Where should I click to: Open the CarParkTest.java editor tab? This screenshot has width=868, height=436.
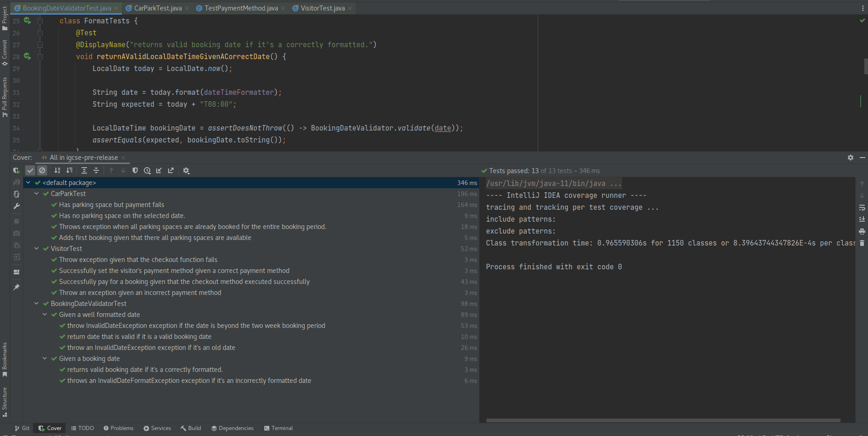click(x=158, y=8)
